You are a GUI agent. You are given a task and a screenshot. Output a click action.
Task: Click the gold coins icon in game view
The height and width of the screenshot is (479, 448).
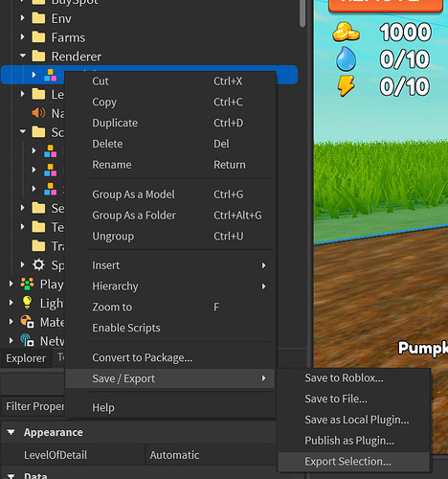346,32
